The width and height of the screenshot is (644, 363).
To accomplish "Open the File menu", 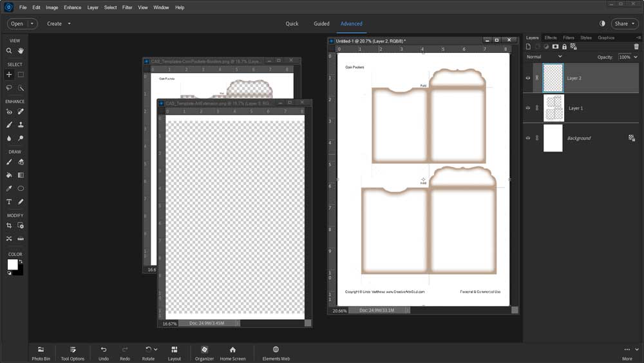I will [23, 7].
